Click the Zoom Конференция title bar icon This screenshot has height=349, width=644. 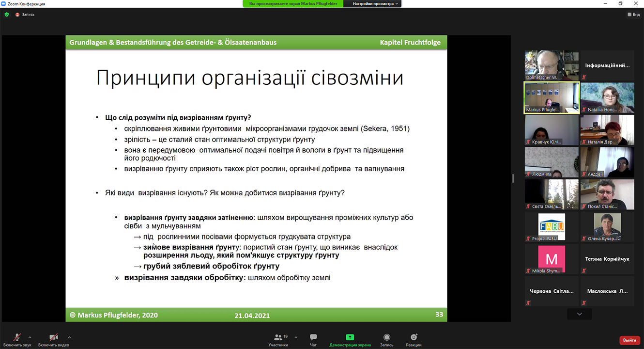(x=4, y=3)
